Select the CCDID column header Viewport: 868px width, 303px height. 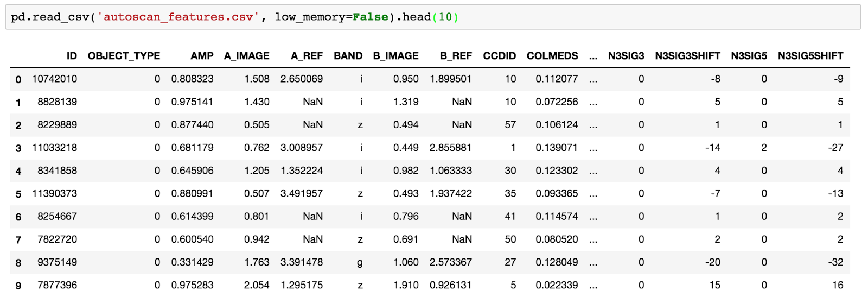500,56
